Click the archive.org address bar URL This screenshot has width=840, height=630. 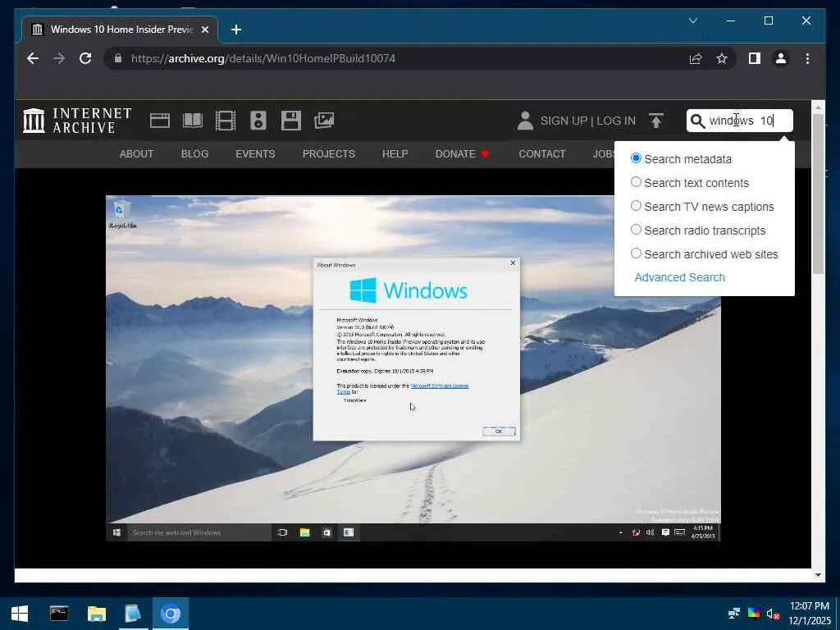263,58
